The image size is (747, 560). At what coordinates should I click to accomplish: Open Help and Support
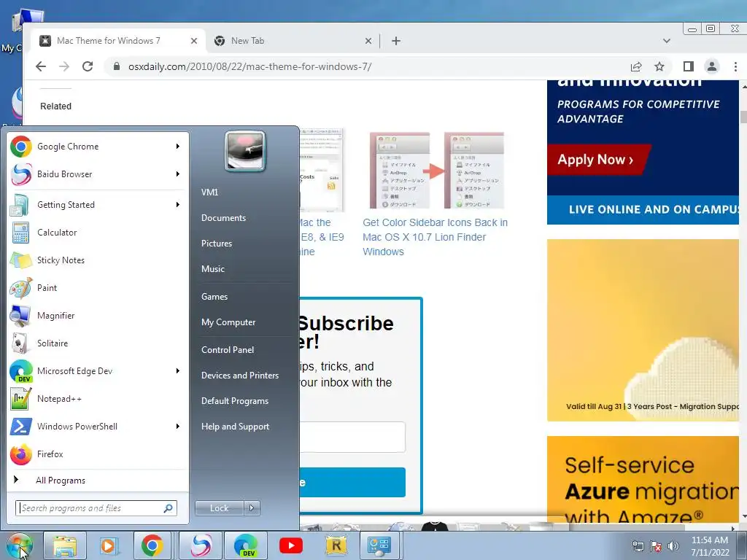point(235,427)
